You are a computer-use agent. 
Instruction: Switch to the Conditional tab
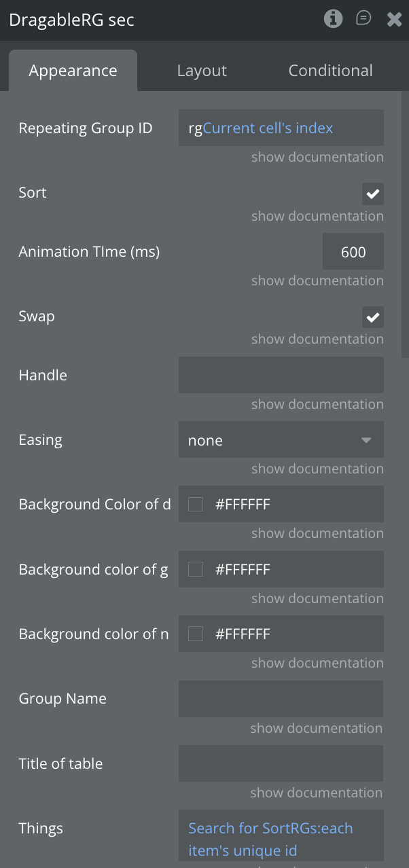pos(330,71)
